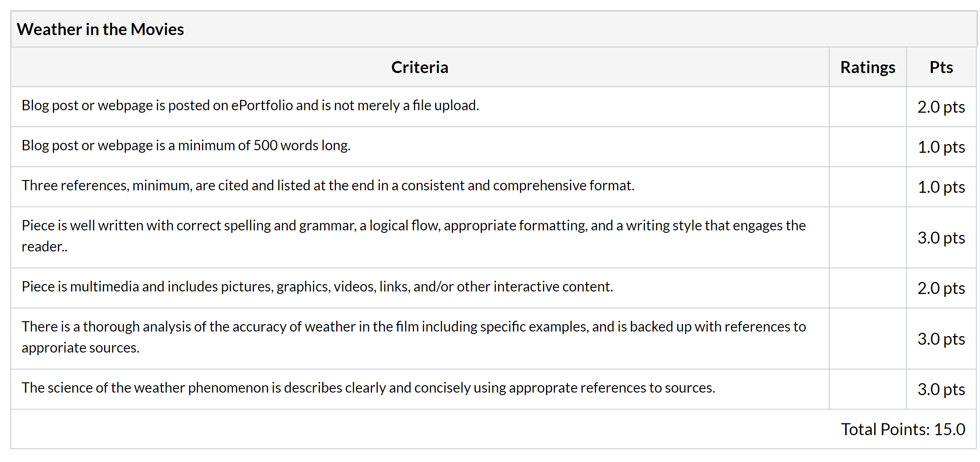Select the Pts column header
The image size is (980, 462).
941,67
